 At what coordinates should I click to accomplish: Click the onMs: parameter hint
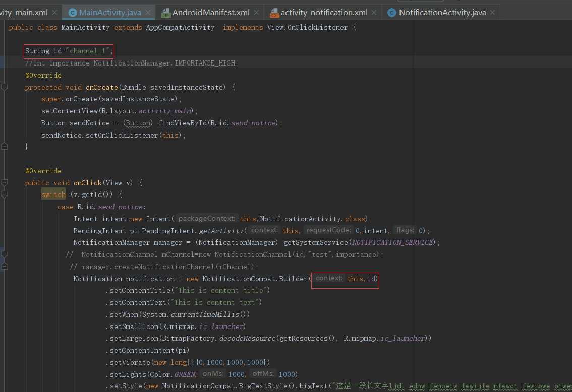click(x=213, y=374)
